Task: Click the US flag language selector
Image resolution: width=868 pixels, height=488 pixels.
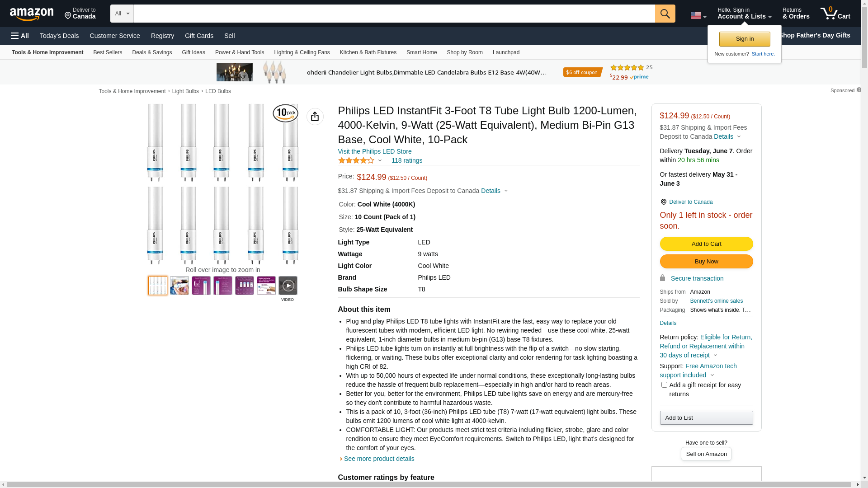Action: [x=698, y=15]
